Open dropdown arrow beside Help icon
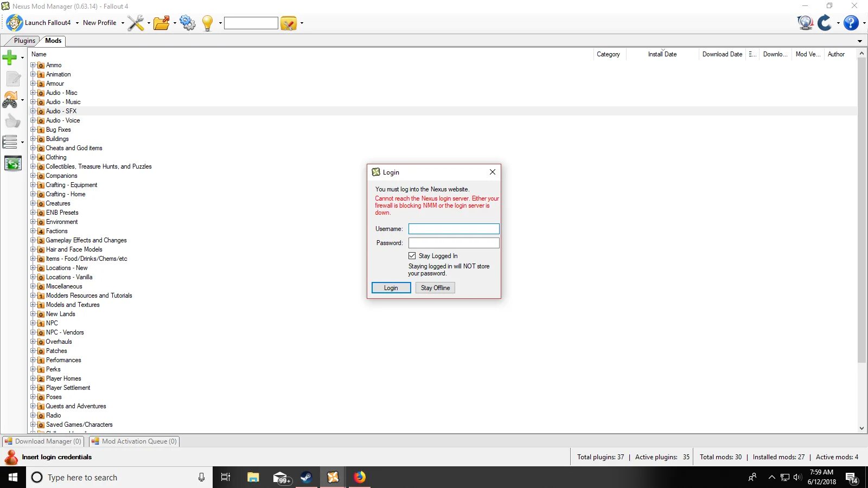This screenshot has width=868, height=488. pyautogui.click(x=864, y=23)
